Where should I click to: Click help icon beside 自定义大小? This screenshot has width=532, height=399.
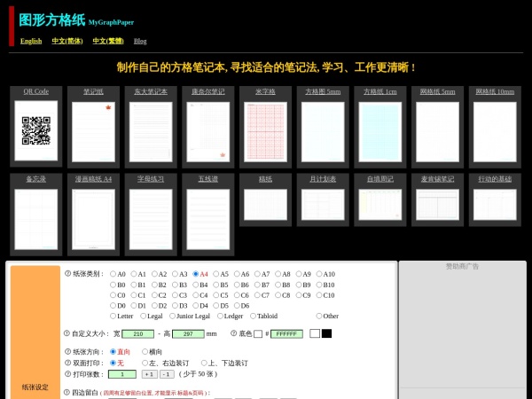pyautogui.click(x=67, y=333)
